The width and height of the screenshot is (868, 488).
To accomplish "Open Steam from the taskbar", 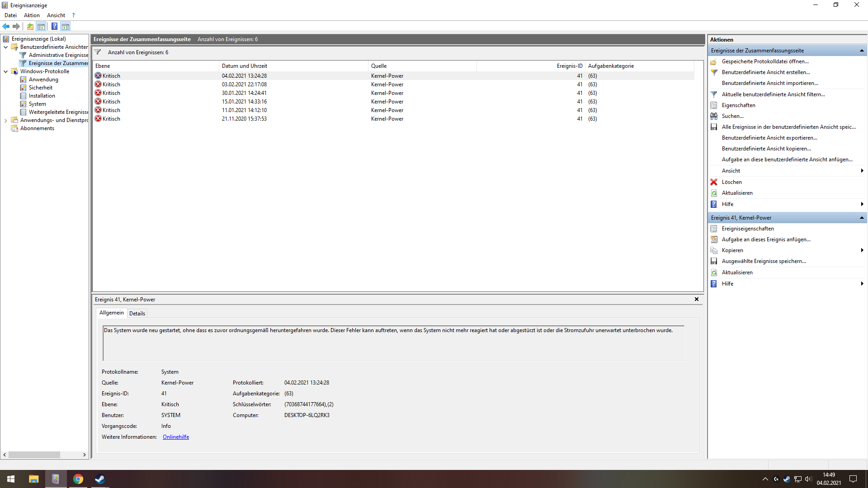I will click(100, 479).
